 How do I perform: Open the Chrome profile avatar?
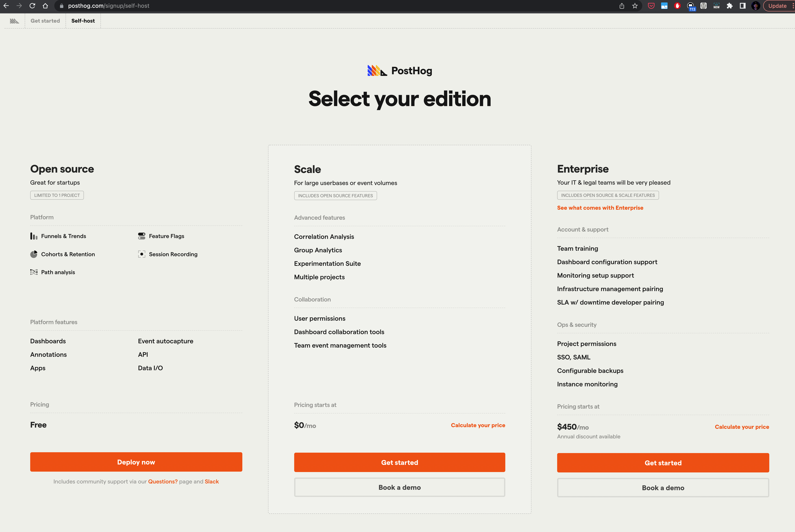click(756, 6)
